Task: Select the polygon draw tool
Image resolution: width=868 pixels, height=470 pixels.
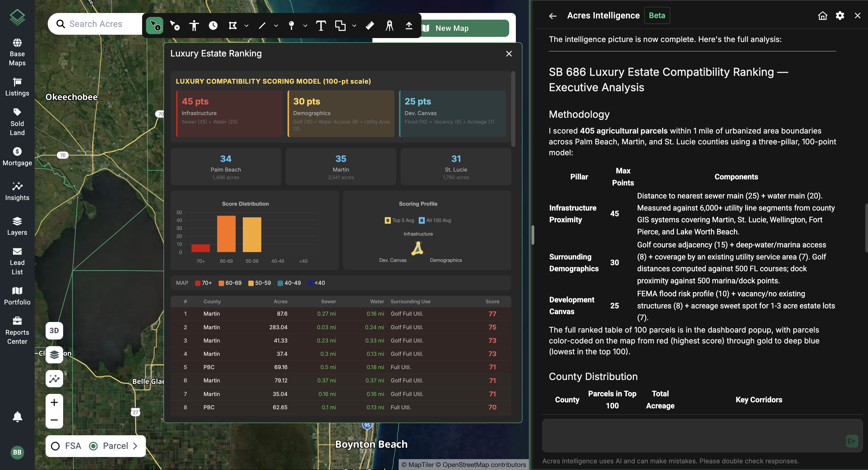Action: tap(233, 26)
